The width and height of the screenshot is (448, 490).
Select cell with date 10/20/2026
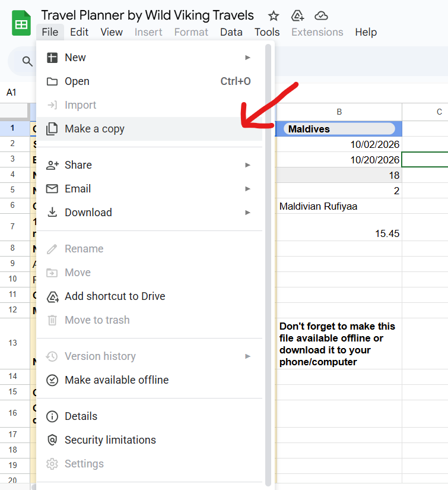pos(339,160)
